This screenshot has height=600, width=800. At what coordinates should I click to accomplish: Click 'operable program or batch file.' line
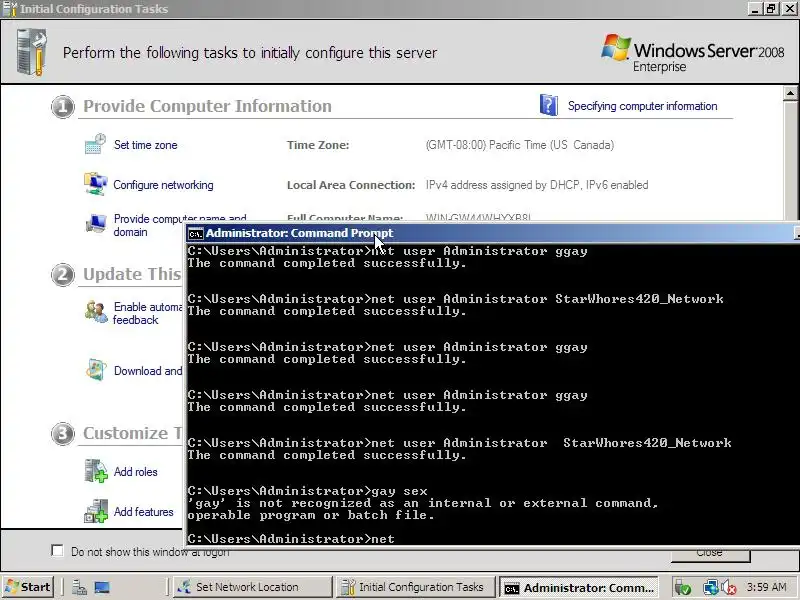(311, 515)
